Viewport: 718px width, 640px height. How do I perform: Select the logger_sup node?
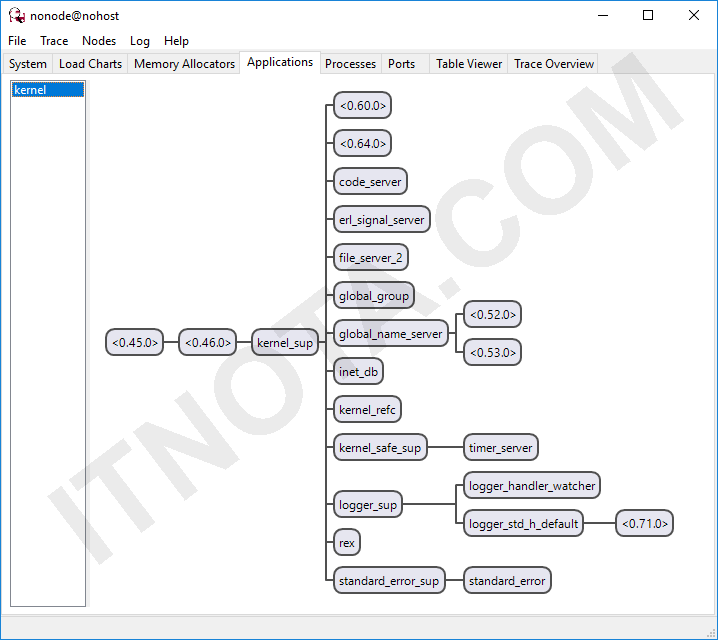(x=368, y=505)
